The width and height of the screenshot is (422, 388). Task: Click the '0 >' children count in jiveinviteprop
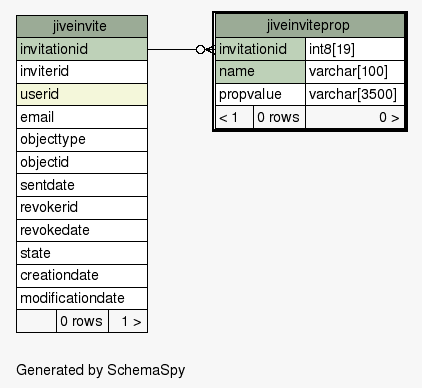pos(355,117)
